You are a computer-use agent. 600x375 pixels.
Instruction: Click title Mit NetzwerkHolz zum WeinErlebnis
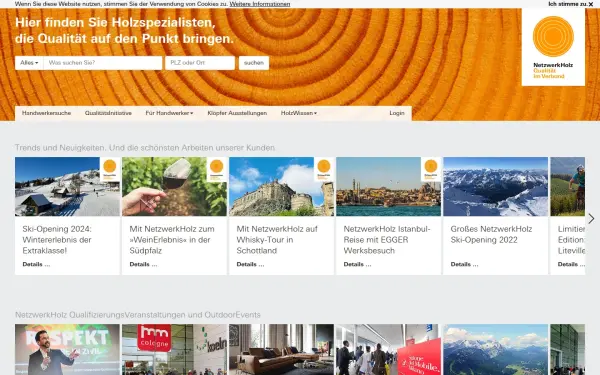pyautogui.click(x=172, y=240)
